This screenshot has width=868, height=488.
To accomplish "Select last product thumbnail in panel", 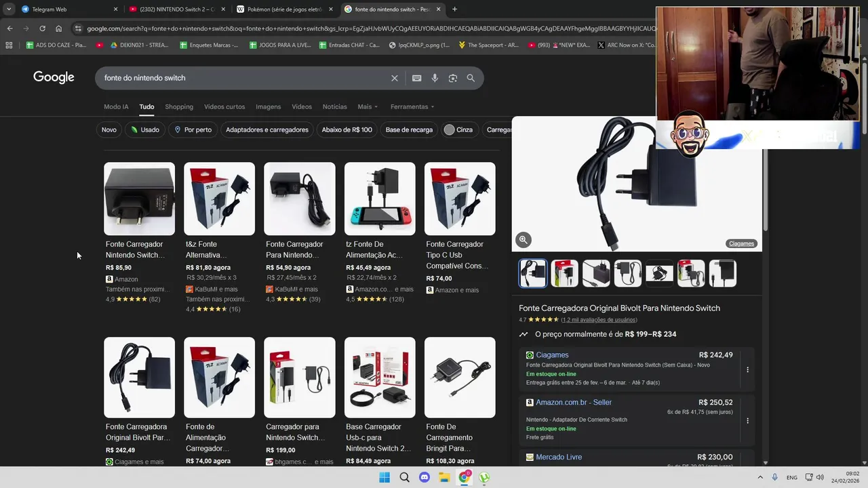I will tap(722, 273).
